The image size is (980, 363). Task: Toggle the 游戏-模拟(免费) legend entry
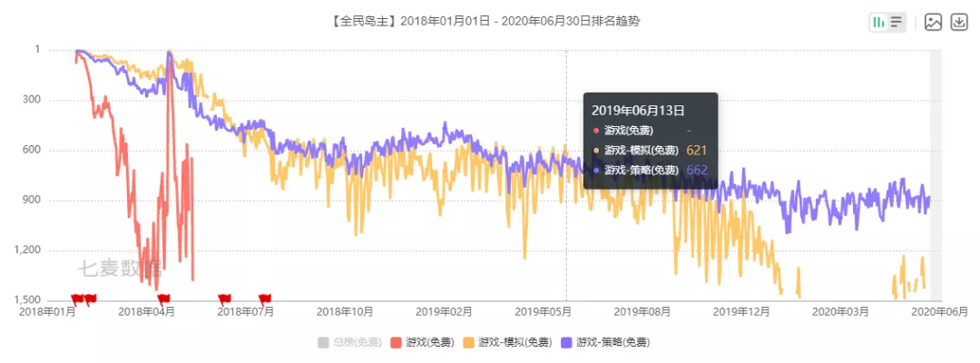[x=507, y=342]
